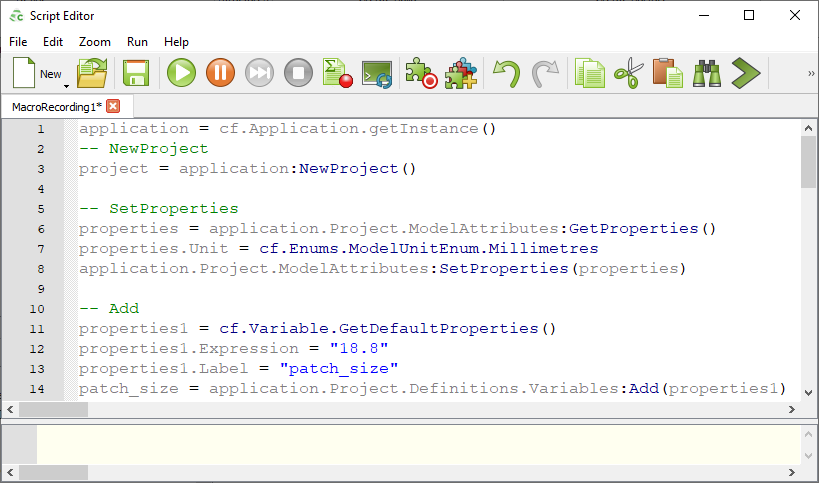Click the "-- NewProject" comment
Image resolution: width=819 pixels, height=483 pixels.
point(144,149)
